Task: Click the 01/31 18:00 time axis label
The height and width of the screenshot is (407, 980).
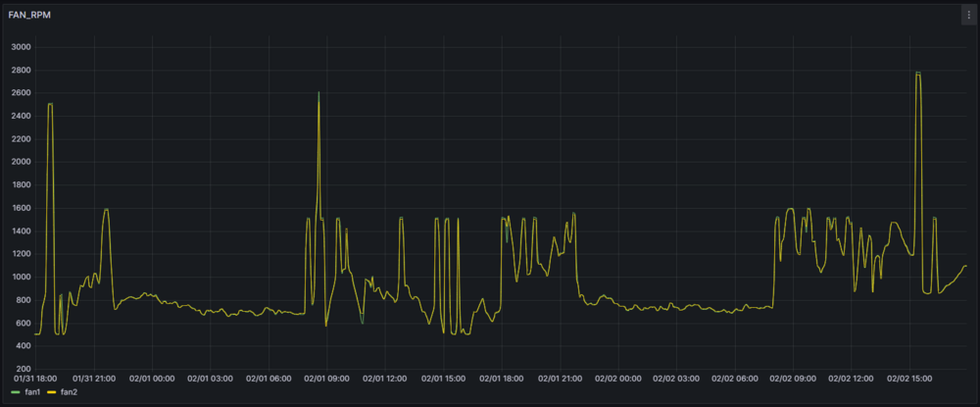Action: pos(35,379)
